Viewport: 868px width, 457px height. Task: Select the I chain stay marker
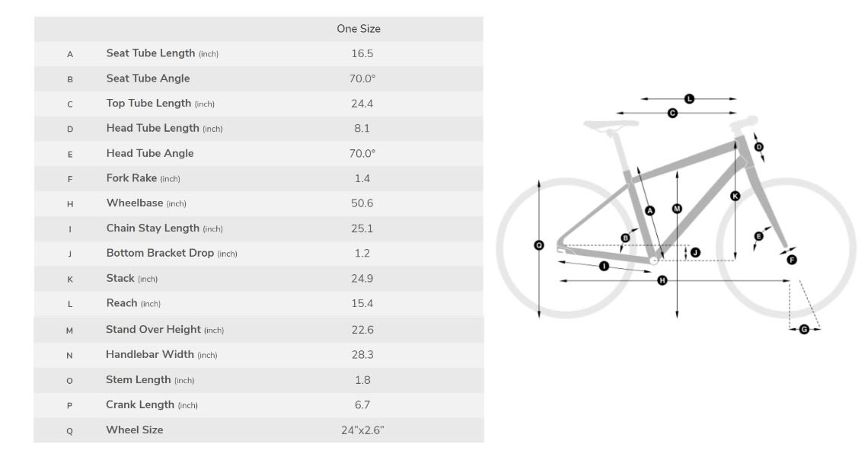(604, 267)
